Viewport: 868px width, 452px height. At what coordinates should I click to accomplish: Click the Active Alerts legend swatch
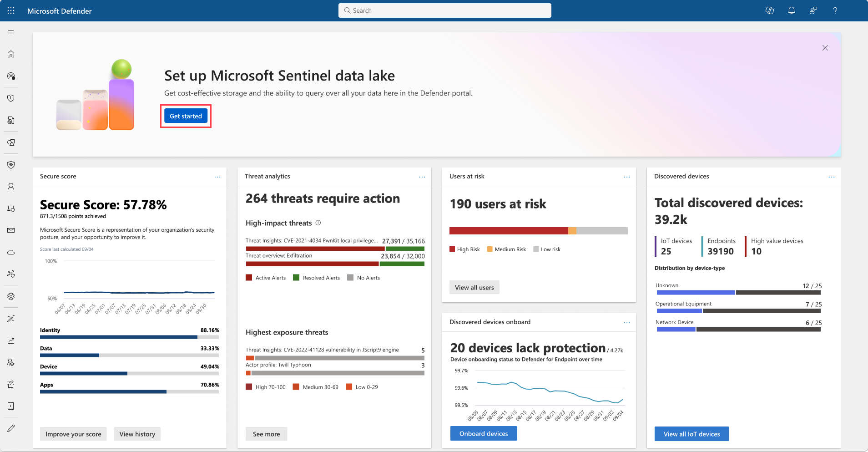(x=249, y=278)
